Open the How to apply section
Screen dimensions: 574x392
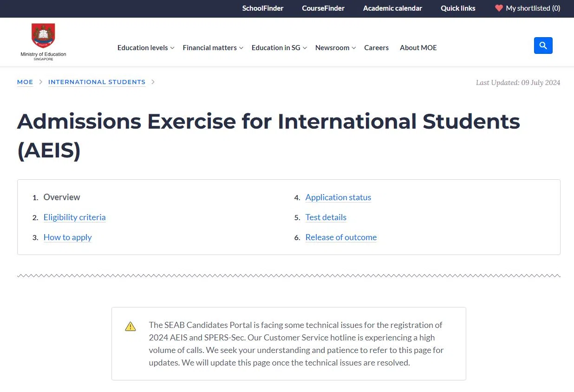(67, 237)
